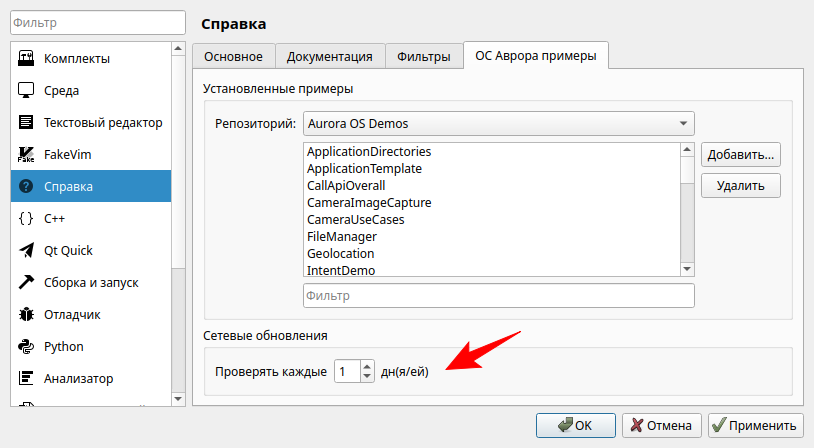Decrease the check interval days spinner
This screenshot has height=448, width=814.
367,377
